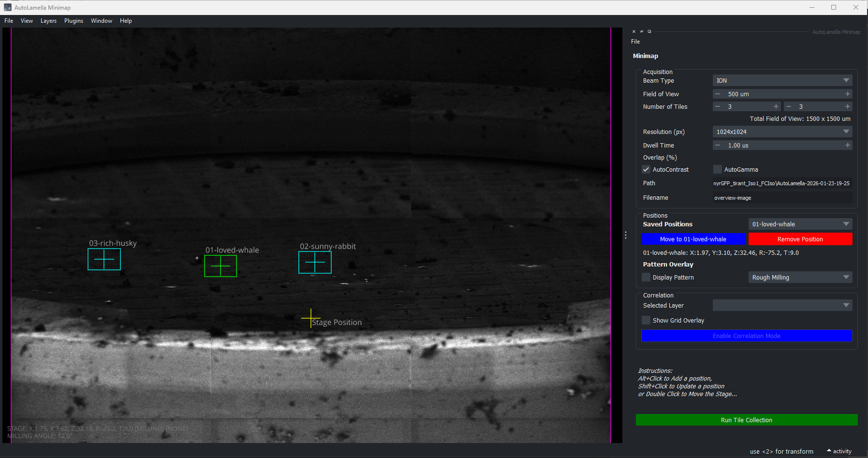868x458 pixels.
Task: Click the red Remove Position button
Action: pos(800,239)
